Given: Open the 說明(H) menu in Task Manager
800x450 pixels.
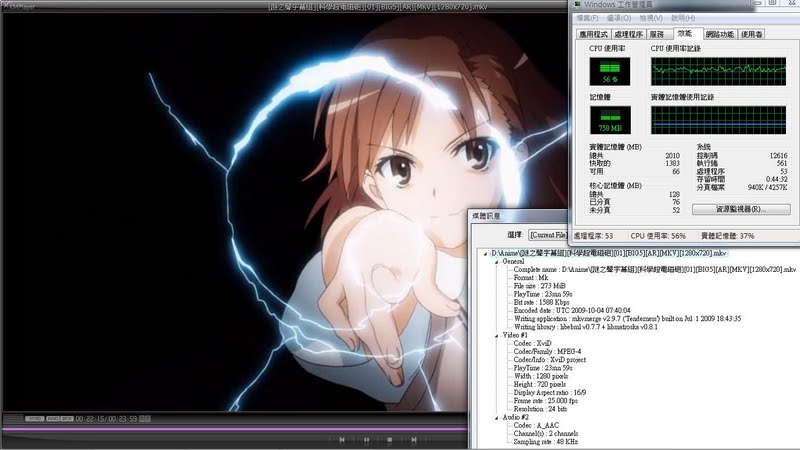Looking at the screenshot, I should (683, 18).
